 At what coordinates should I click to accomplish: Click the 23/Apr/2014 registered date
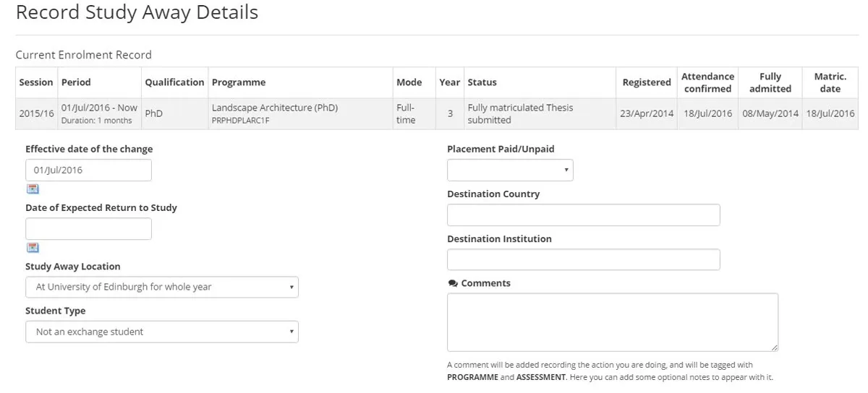(x=647, y=114)
